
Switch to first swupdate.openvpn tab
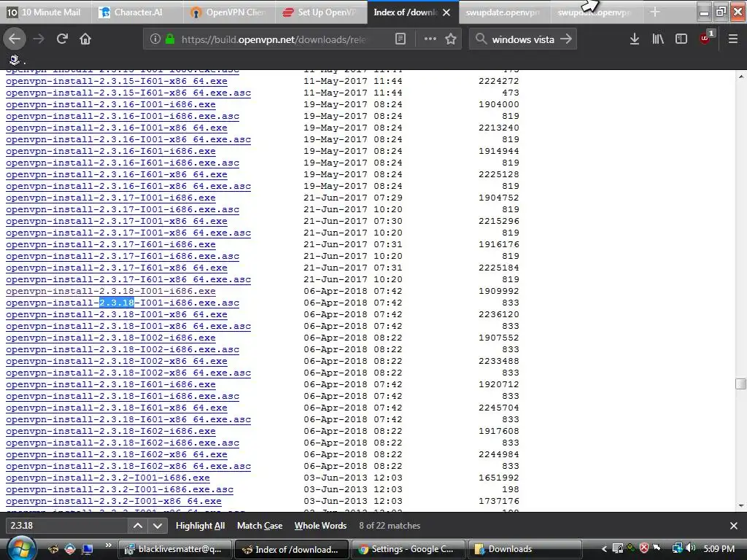(x=505, y=12)
